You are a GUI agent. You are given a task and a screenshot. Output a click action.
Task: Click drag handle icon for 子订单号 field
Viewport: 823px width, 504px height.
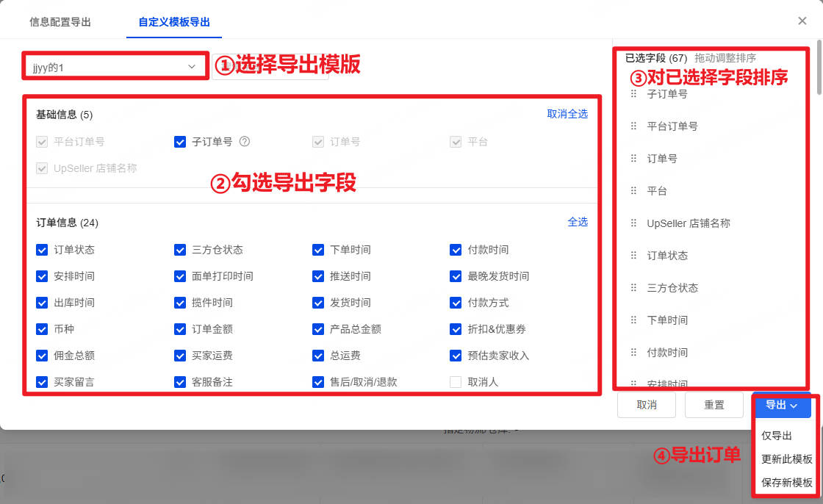[633, 94]
